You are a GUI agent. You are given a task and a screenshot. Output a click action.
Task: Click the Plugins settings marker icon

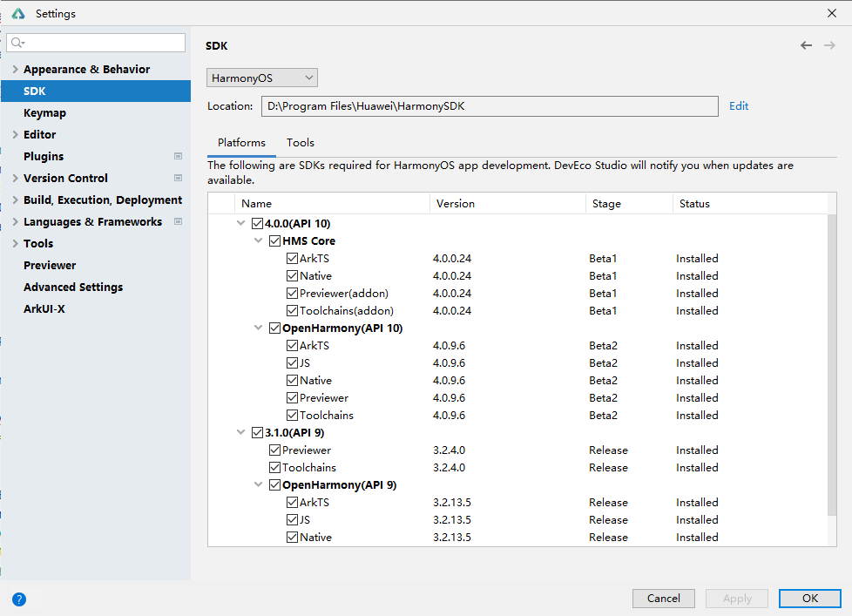178,157
